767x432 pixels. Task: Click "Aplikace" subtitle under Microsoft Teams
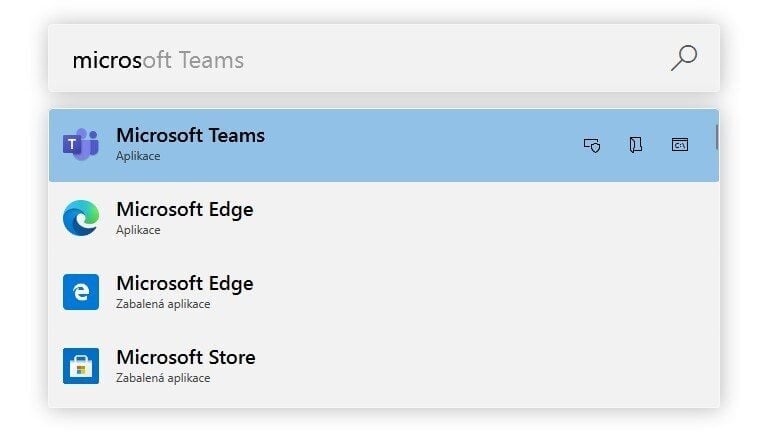pos(138,156)
